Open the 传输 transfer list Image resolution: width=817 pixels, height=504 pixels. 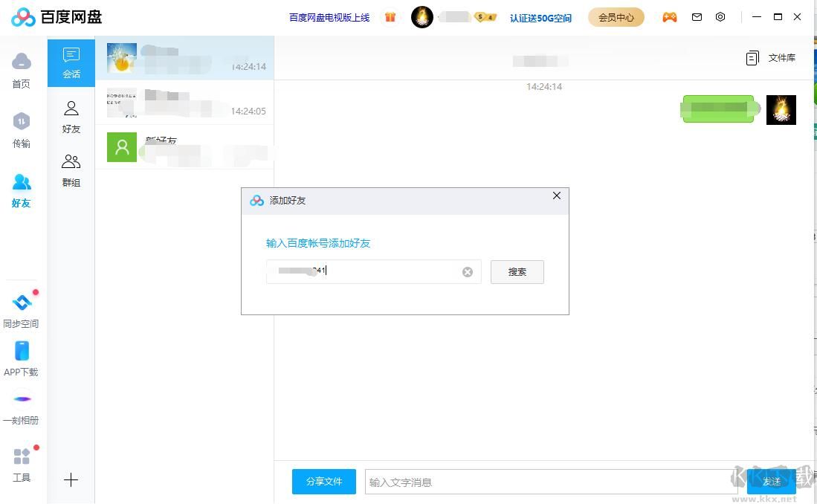tap(21, 128)
